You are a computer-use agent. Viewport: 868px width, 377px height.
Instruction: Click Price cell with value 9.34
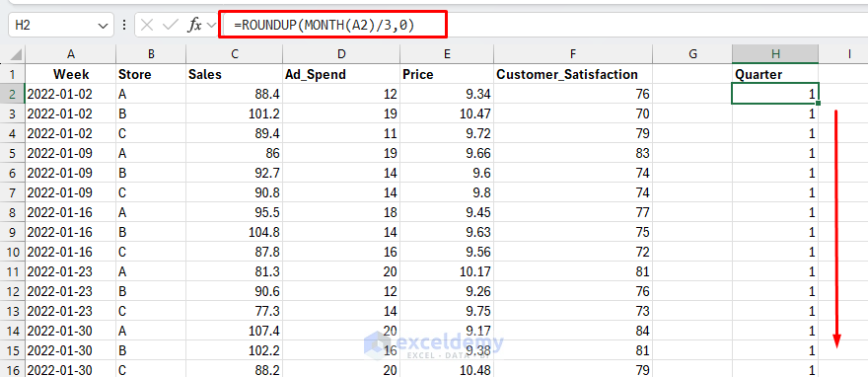point(447,94)
